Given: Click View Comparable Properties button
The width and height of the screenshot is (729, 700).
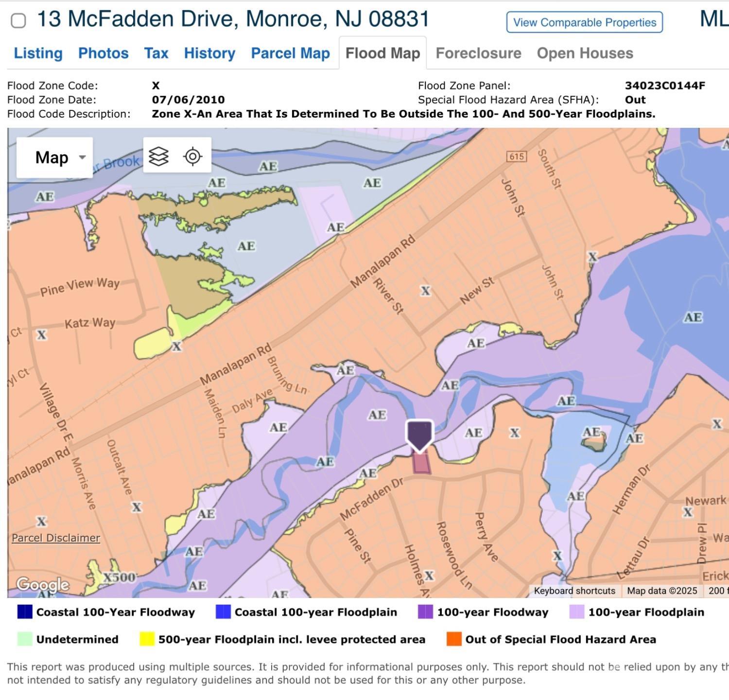Looking at the screenshot, I should point(584,22).
